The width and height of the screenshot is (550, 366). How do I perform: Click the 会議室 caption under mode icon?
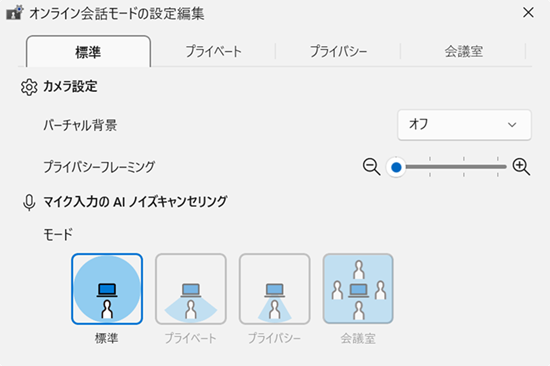click(358, 338)
